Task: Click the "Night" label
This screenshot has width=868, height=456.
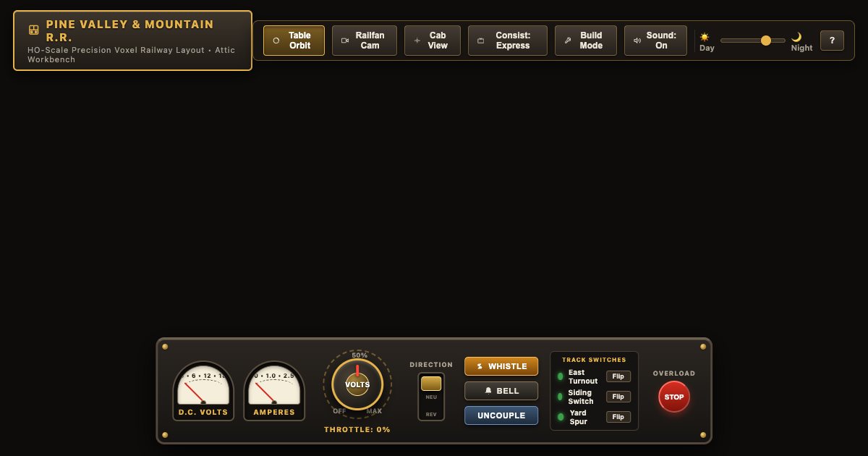Action: pyautogui.click(x=801, y=48)
